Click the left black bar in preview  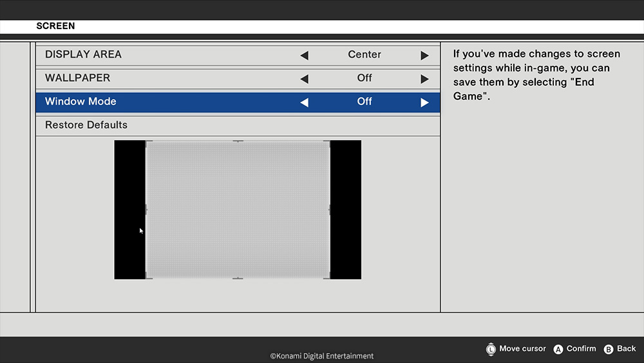(129, 210)
